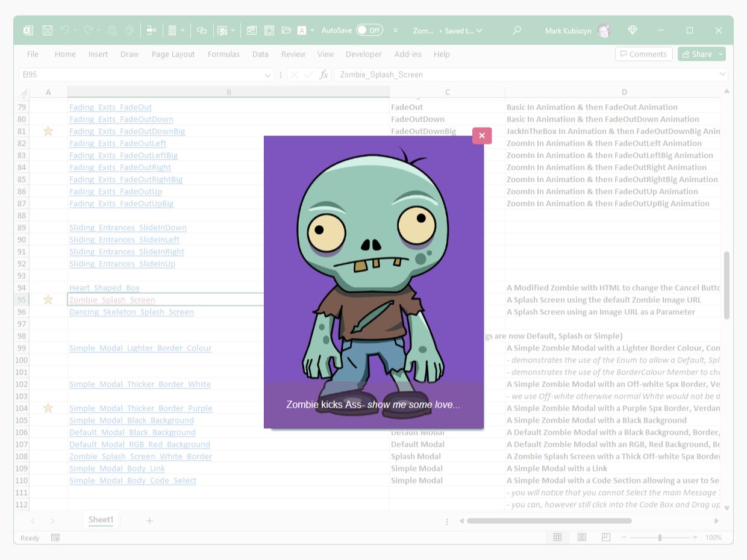
Task: Open the Search magnifier in title bar
Action: click(516, 30)
